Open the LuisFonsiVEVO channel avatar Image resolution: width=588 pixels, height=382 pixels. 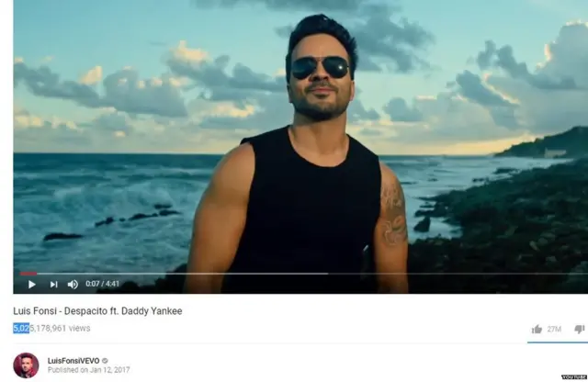coord(26,365)
